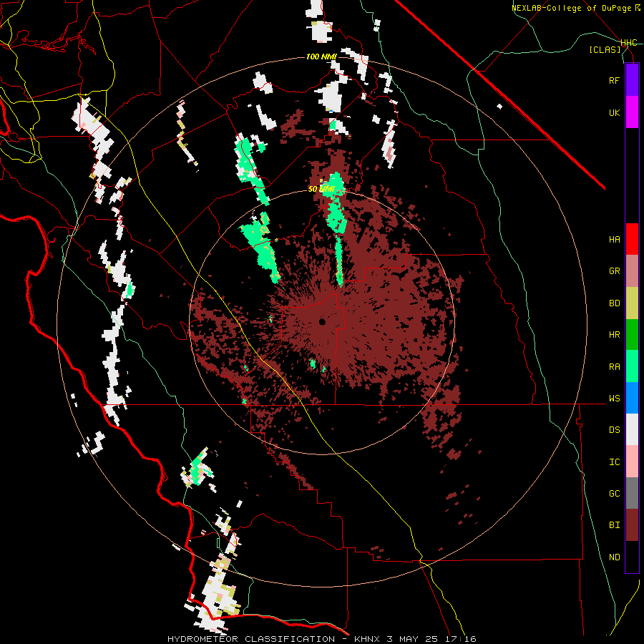Click the WS legend label

[x=614, y=399]
